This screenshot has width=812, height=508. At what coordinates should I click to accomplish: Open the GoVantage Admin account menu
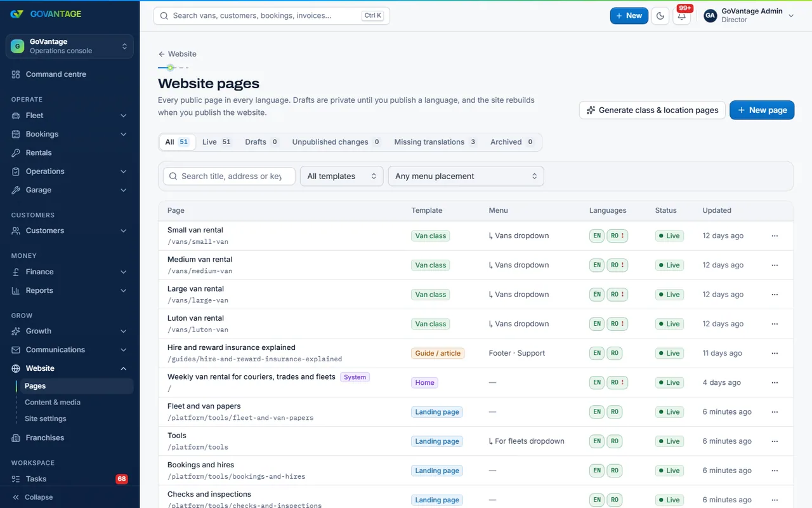point(749,16)
